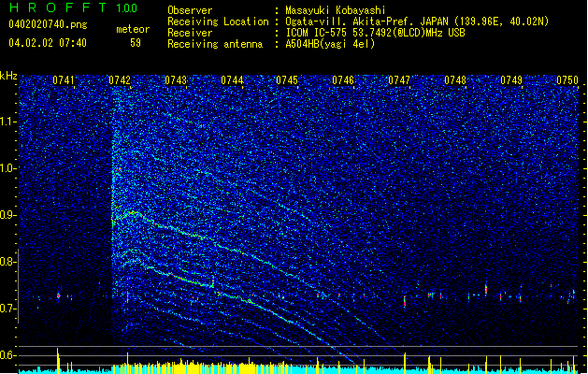The width and height of the screenshot is (588, 374).
Task: Click the 0.6 kHz axis label
Action: pyautogui.click(x=8, y=355)
